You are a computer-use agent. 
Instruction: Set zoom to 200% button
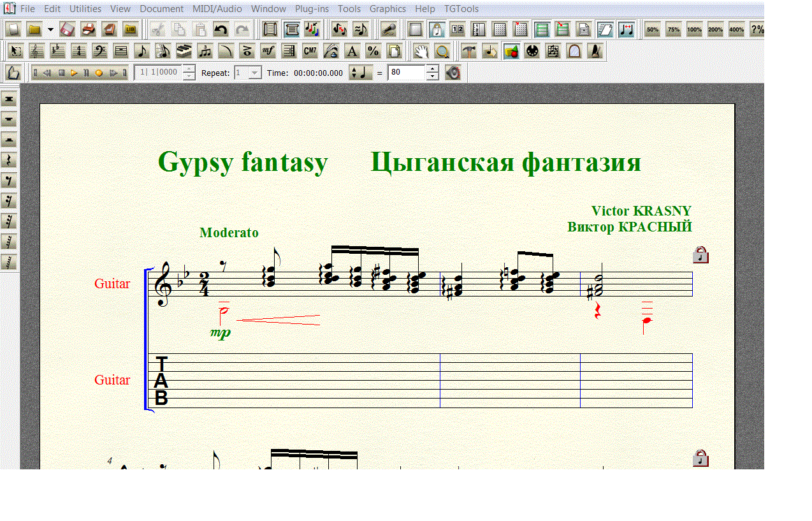pos(715,29)
